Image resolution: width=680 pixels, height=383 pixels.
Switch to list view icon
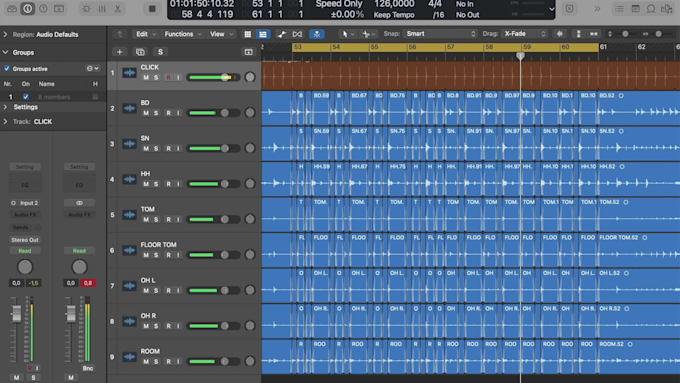[x=263, y=34]
